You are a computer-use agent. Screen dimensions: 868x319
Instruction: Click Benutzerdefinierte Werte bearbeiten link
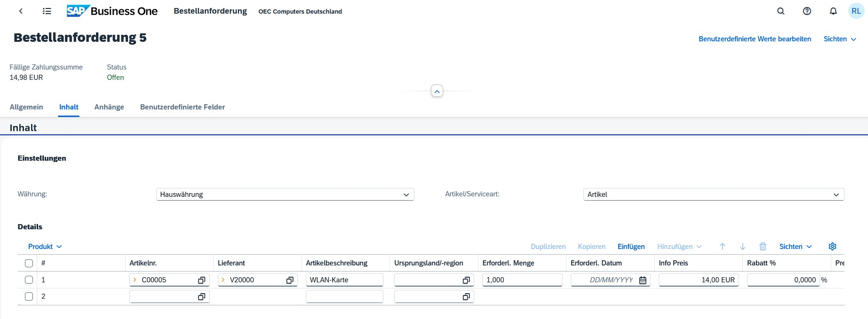point(755,39)
